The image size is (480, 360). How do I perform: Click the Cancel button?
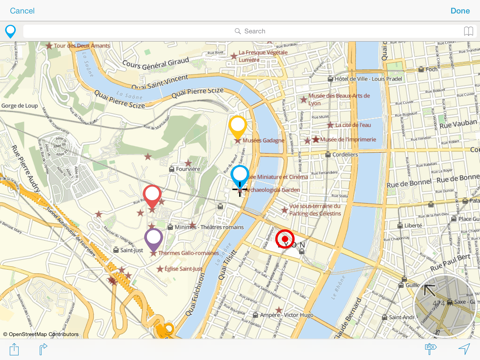click(x=22, y=11)
